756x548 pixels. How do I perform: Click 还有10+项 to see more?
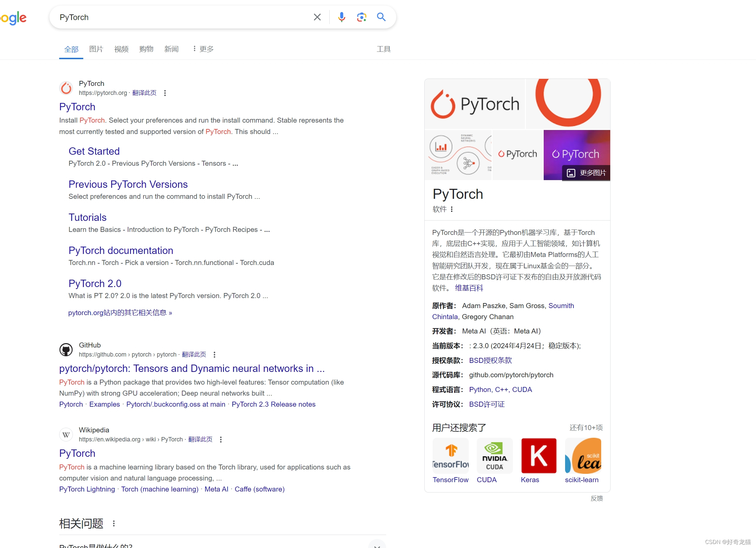[586, 428]
